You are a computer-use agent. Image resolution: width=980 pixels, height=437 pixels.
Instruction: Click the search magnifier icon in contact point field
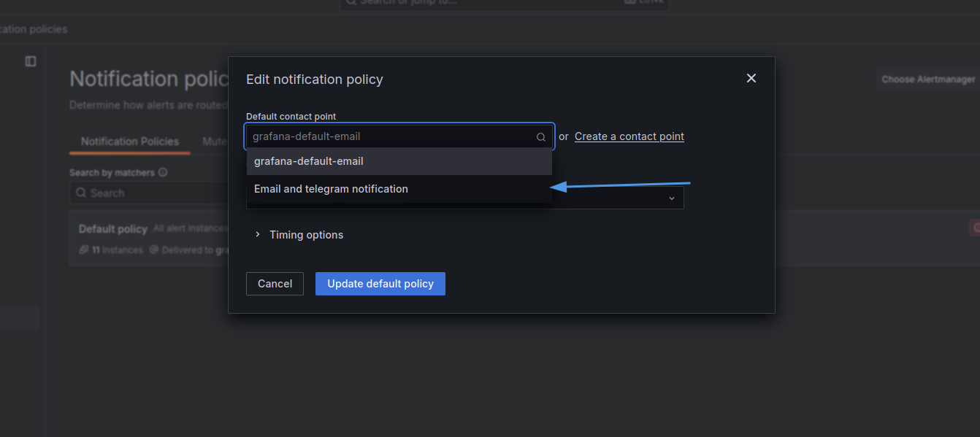tap(541, 136)
